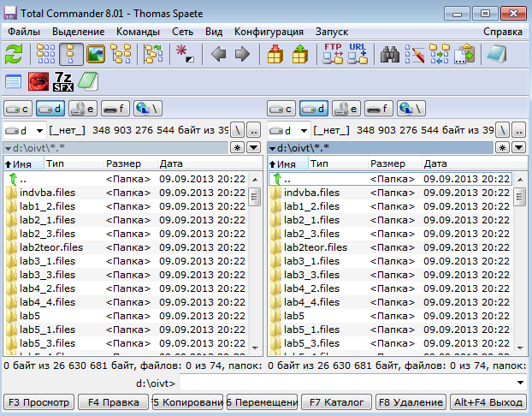Screen dimensions: 532x416
Task: Select drive e in right panel
Action: tap(346, 109)
